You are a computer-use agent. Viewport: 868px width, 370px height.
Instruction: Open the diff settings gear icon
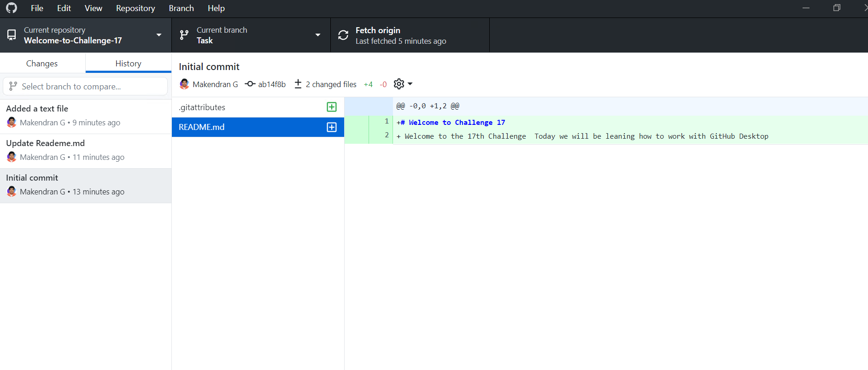[x=399, y=84]
